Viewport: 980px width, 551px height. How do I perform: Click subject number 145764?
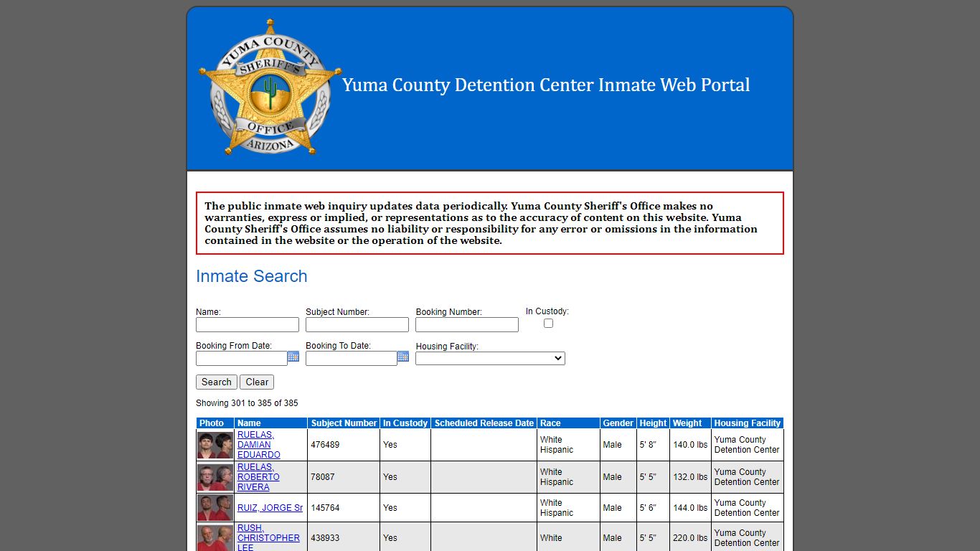[x=325, y=508]
